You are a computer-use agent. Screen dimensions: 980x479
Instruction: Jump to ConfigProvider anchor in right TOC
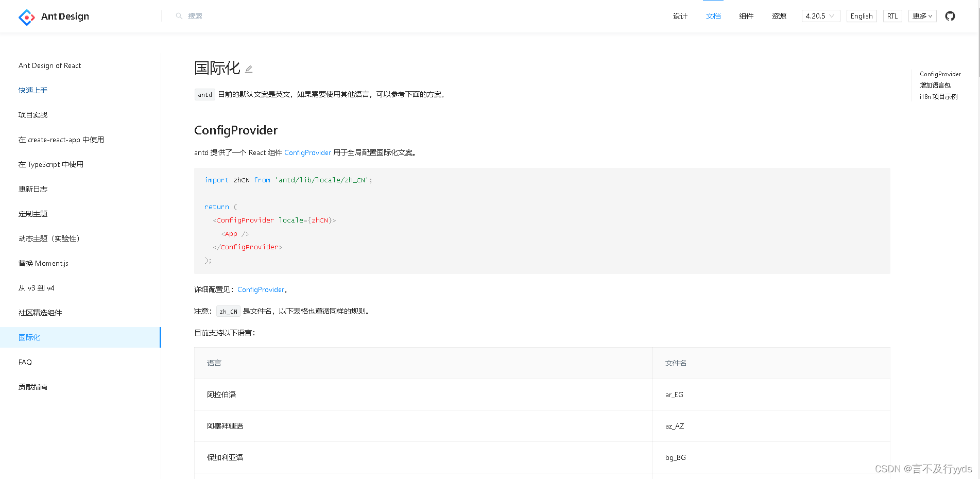click(940, 74)
